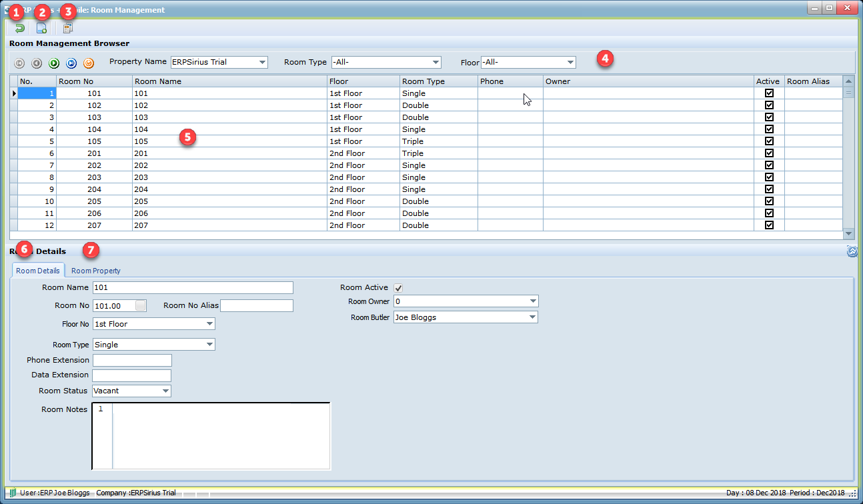Open the Room Owner dropdown

point(532,301)
